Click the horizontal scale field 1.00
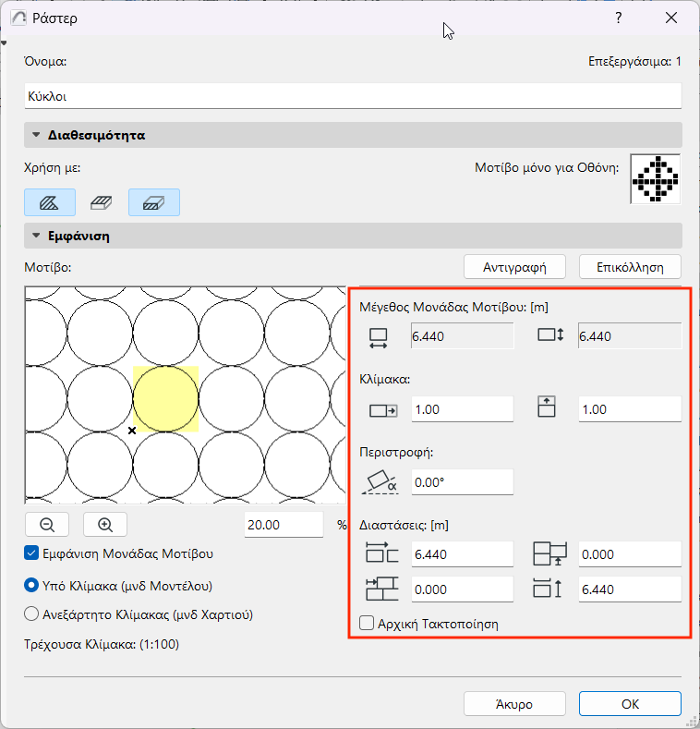700x729 pixels. (x=463, y=409)
